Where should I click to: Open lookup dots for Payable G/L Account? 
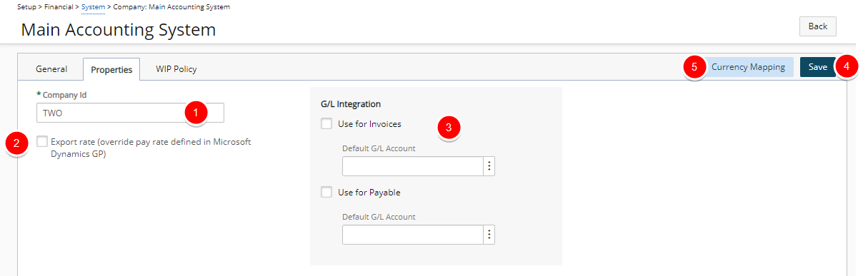coord(489,235)
